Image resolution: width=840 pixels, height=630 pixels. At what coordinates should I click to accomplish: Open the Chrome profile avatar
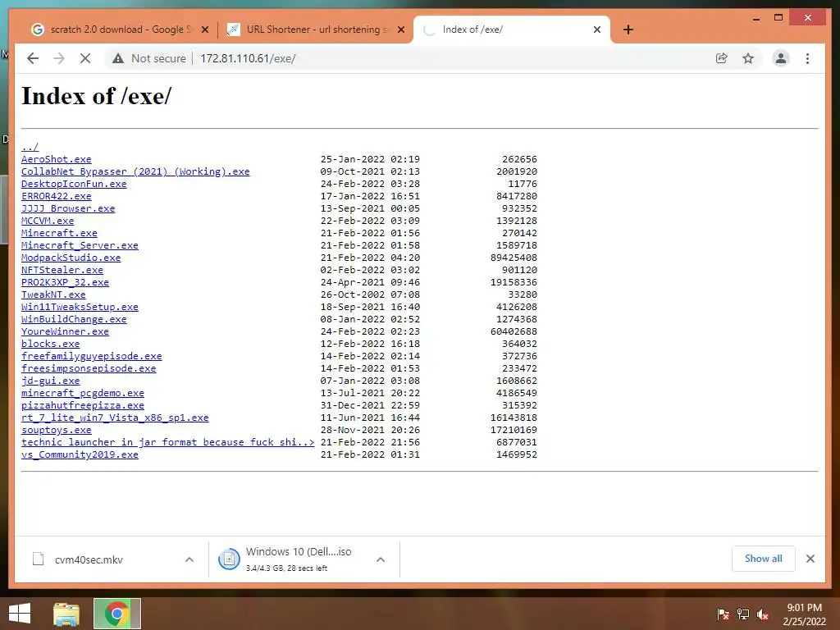pyautogui.click(x=781, y=58)
